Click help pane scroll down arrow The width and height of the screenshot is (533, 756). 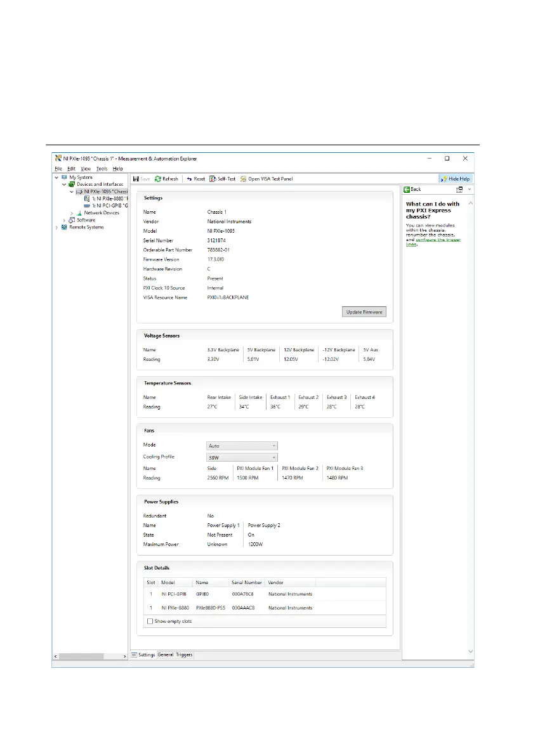(x=470, y=651)
